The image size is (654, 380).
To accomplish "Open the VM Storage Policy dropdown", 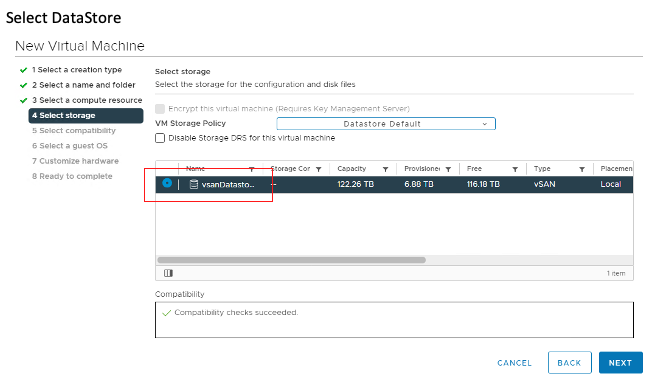I will (x=386, y=124).
